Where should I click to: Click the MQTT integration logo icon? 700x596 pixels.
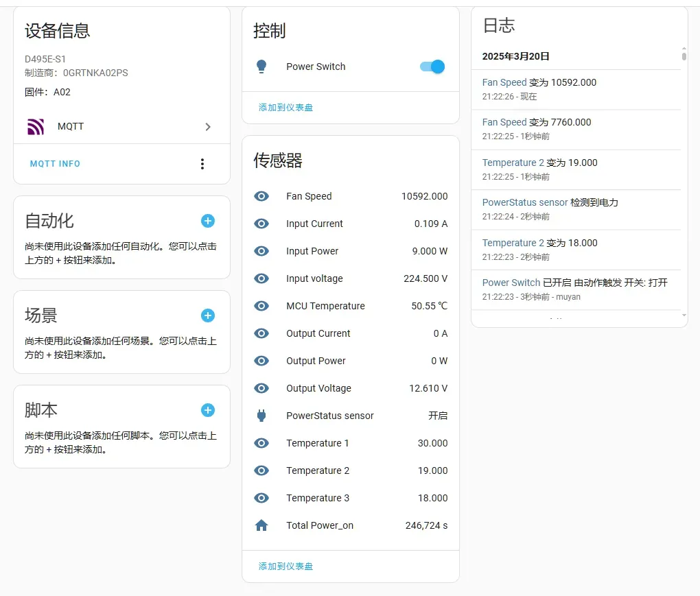(36, 127)
